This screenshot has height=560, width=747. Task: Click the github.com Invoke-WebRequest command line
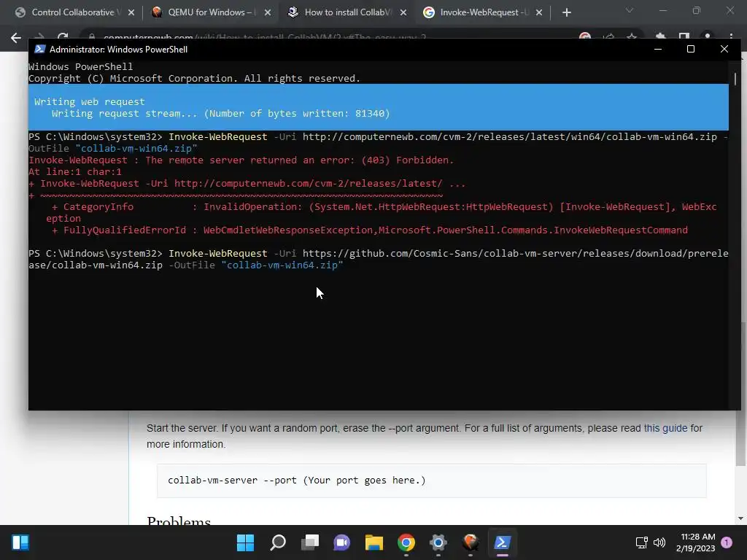pyautogui.click(x=379, y=259)
